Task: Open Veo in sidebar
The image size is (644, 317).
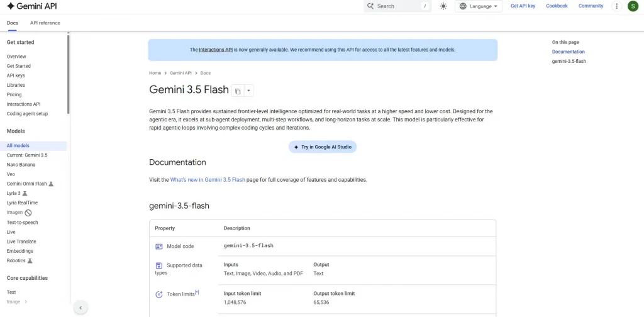Action: point(11,174)
